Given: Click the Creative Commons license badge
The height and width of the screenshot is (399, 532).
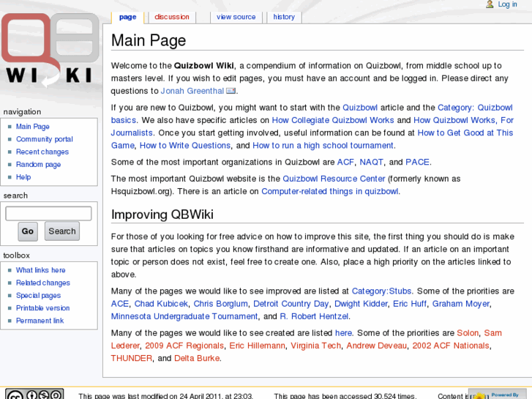Looking at the screenshot, I should click(34, 395).
